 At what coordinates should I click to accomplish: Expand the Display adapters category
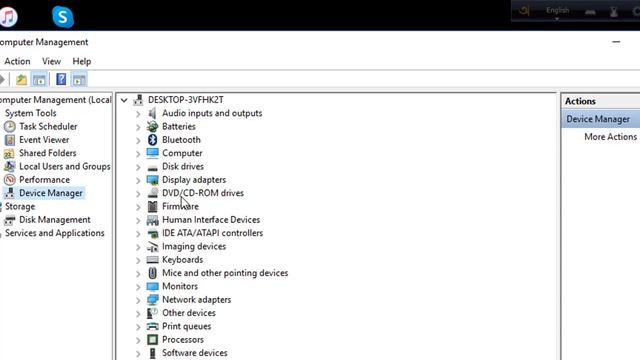tap(138, 180)
